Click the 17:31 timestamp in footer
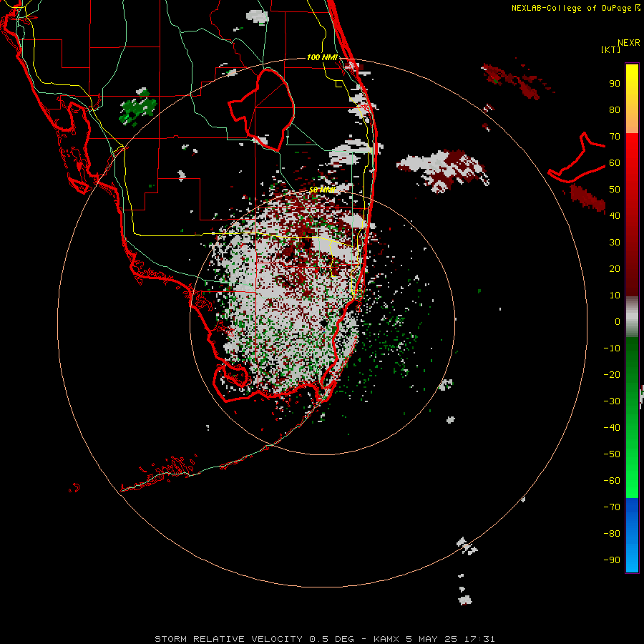The height and width of the screenshot is (644, 644). [479, 639]
